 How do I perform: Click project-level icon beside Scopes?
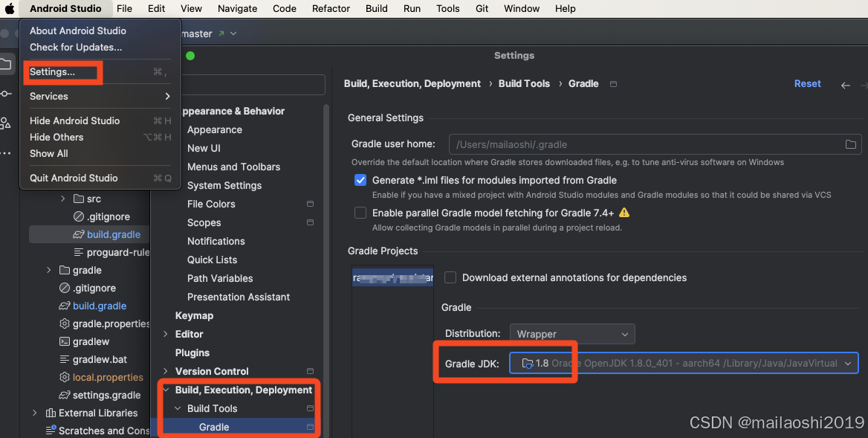[x=310, y=222]
